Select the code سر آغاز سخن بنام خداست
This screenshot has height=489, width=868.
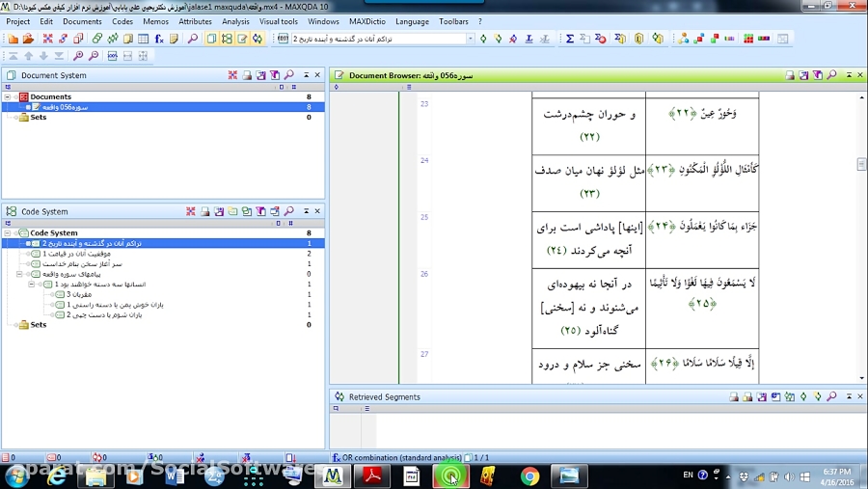pos(82,263)
